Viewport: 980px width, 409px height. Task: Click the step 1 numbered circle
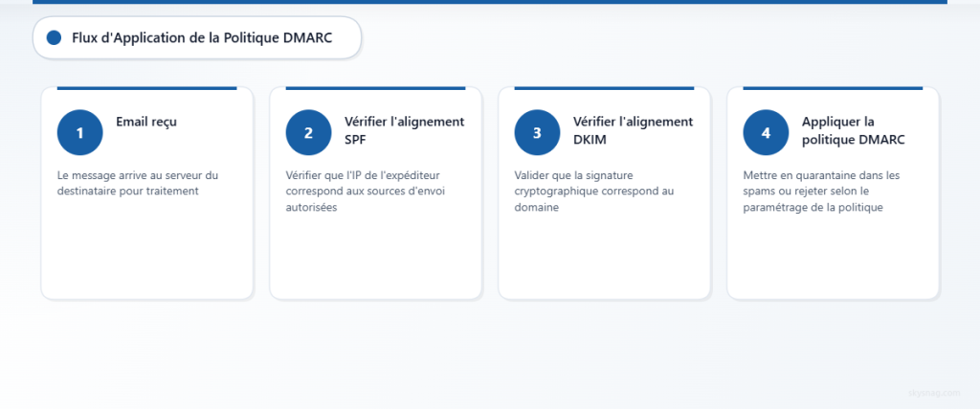(80, 132)
